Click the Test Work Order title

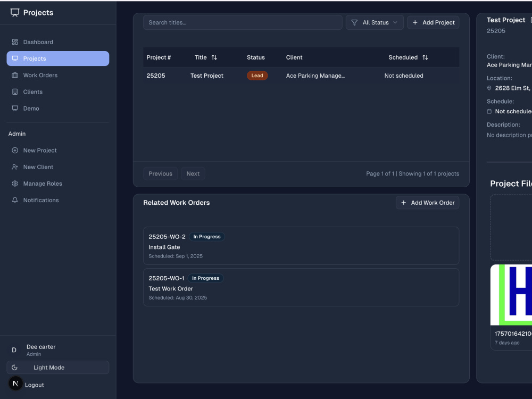pos(171,289)
